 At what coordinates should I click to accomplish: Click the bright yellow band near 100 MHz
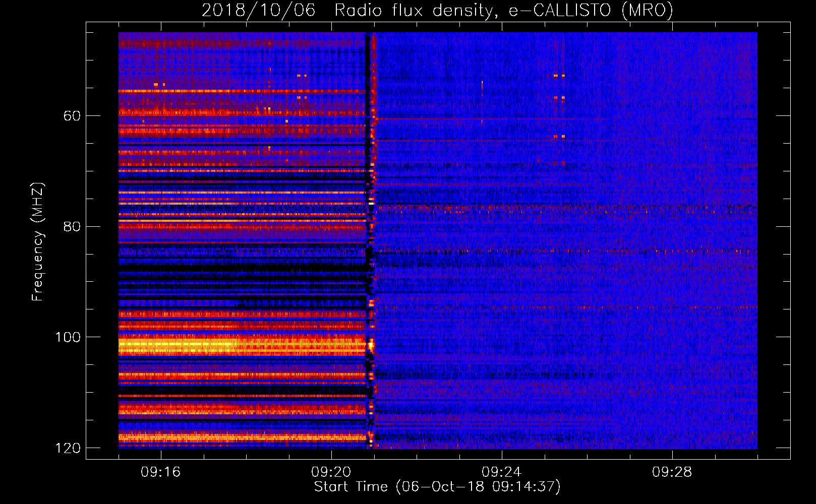[242, 346]
